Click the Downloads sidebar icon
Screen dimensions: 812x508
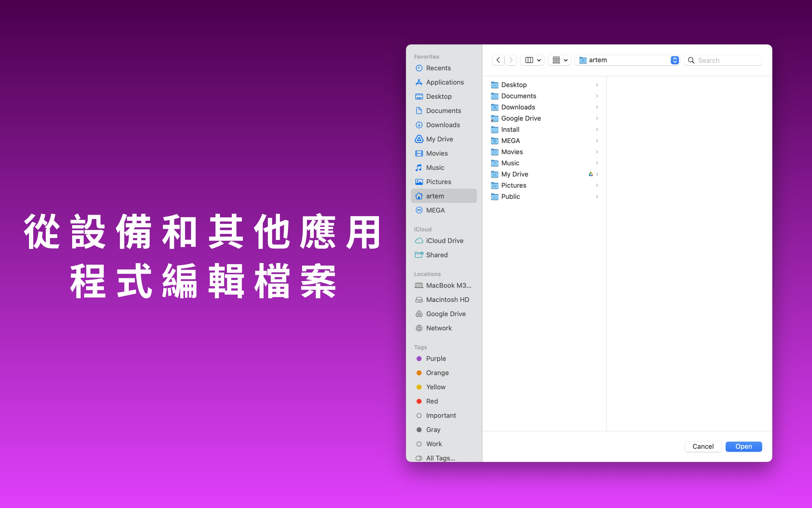(419, 125)
